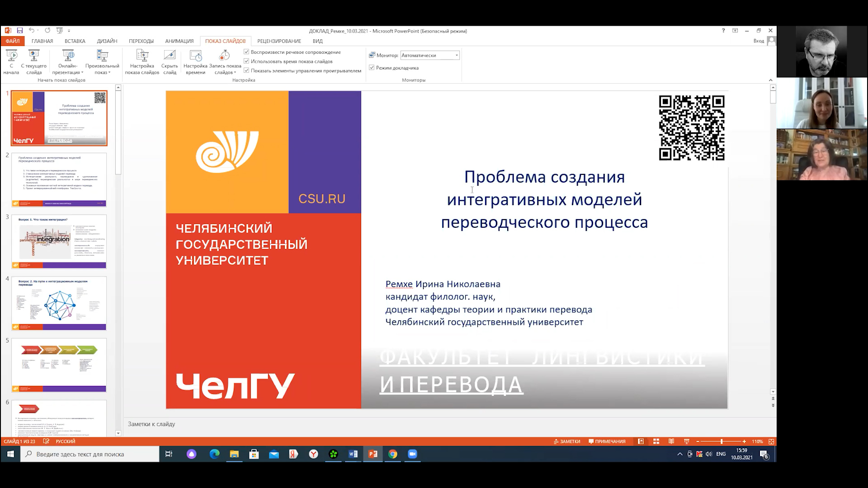This screenshot has width=868, height=488.
Task: Expand Онлайн-презентация dropdown
Action: (68, 69)
